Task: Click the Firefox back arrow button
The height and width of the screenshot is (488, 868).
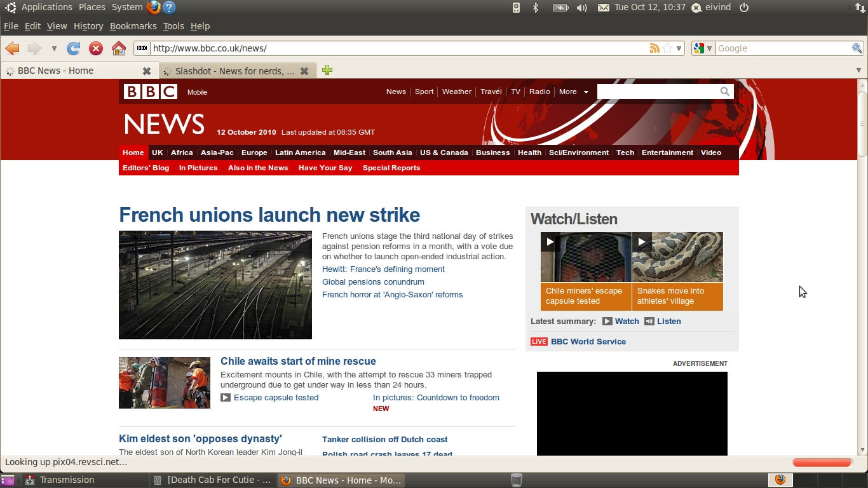Action: coord(12,48)
